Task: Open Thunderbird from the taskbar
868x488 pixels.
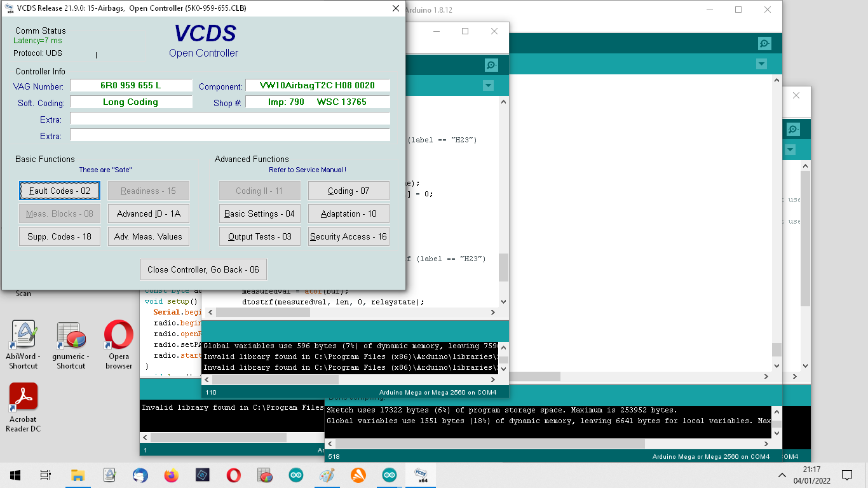Action: coord(140,475)
